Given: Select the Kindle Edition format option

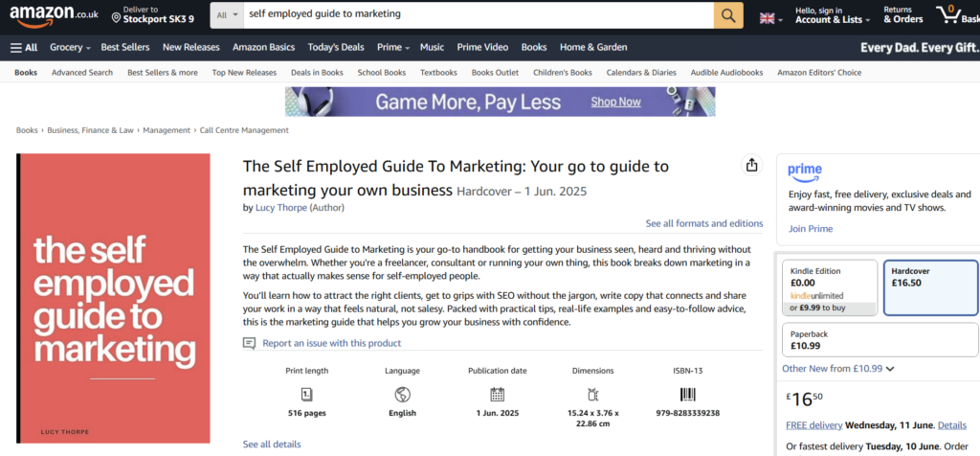Looking at the screenshot, I should point(830,287).
